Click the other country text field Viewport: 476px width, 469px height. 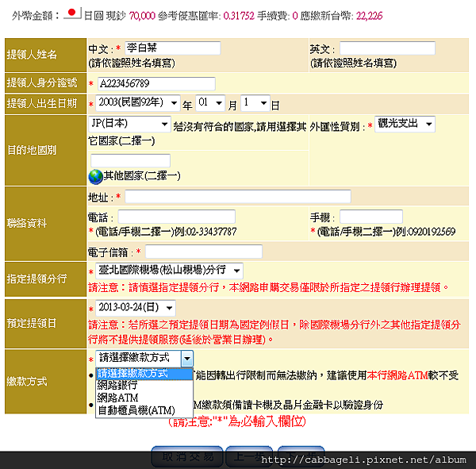coord(131,160)
